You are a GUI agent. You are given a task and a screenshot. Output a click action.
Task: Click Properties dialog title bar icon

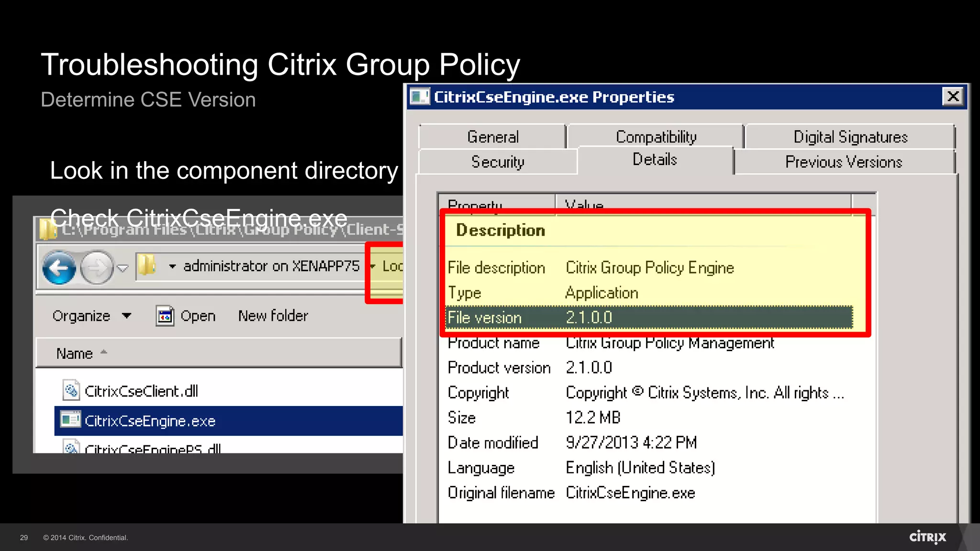420,97
